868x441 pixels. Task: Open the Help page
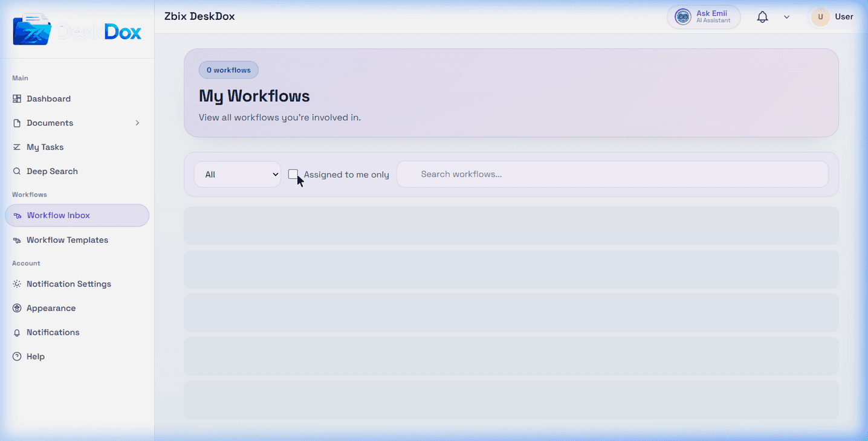pos(77,356)
